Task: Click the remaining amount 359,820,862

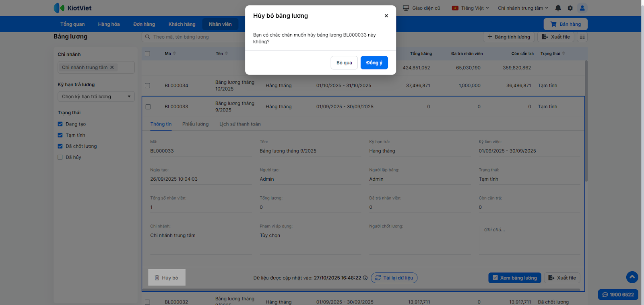Action: pos(517,68)
